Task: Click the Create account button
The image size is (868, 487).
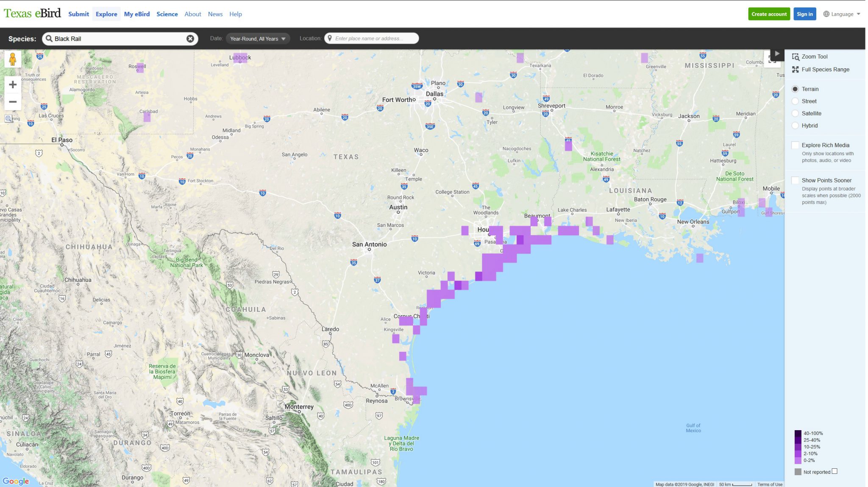Action: pyautogui.click(x=769, y=14)
